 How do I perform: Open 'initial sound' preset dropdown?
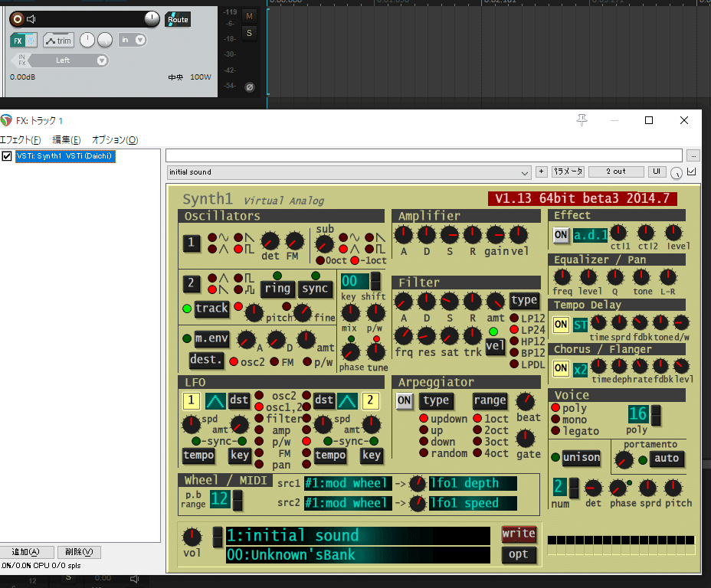349,172
